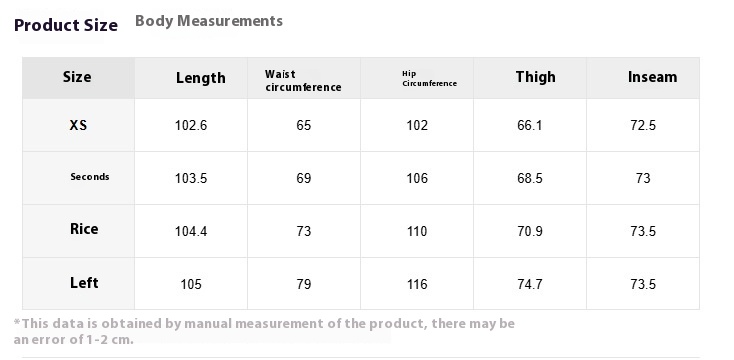This screenshot has height=360, width=734.
Task: Click the XS length value 102.6
Action: coord(191,125)
